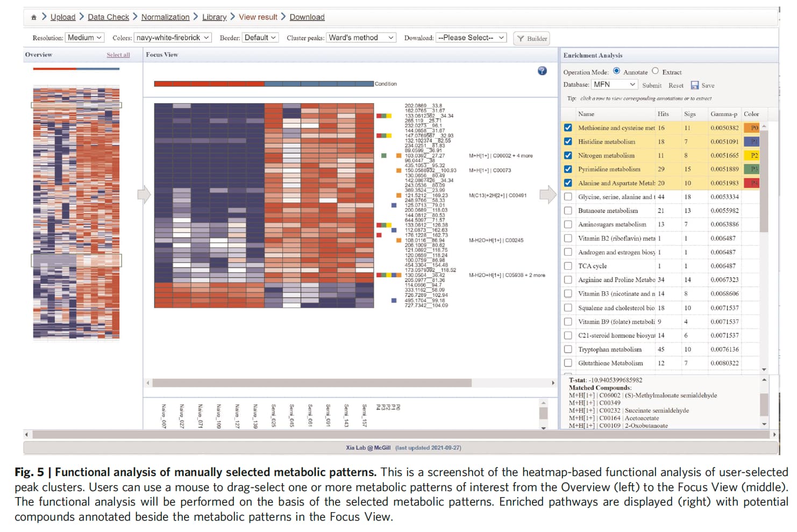Click the Save floppy disk icon
The height and width of the screenshot is (532, 797).
point(695,85)
